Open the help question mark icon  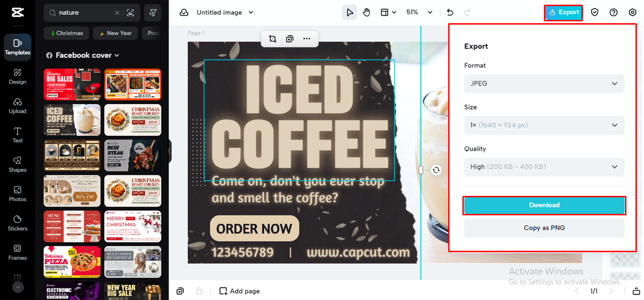(613, 12)
